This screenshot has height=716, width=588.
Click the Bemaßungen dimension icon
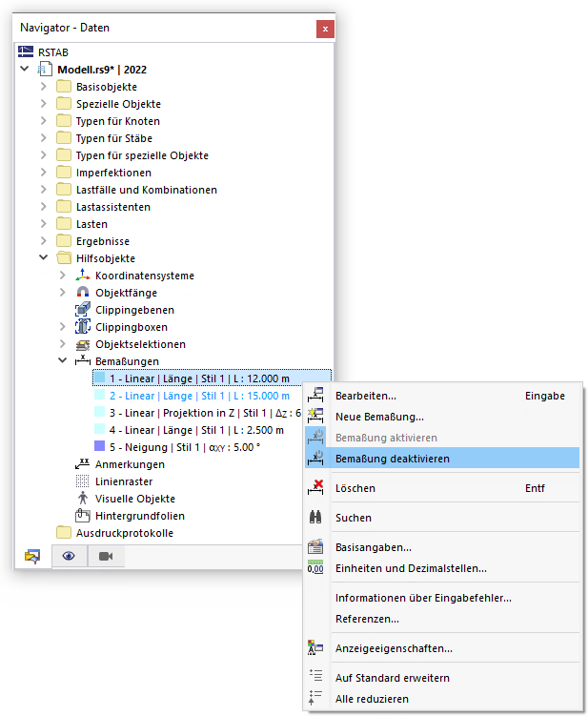(83, 360)
